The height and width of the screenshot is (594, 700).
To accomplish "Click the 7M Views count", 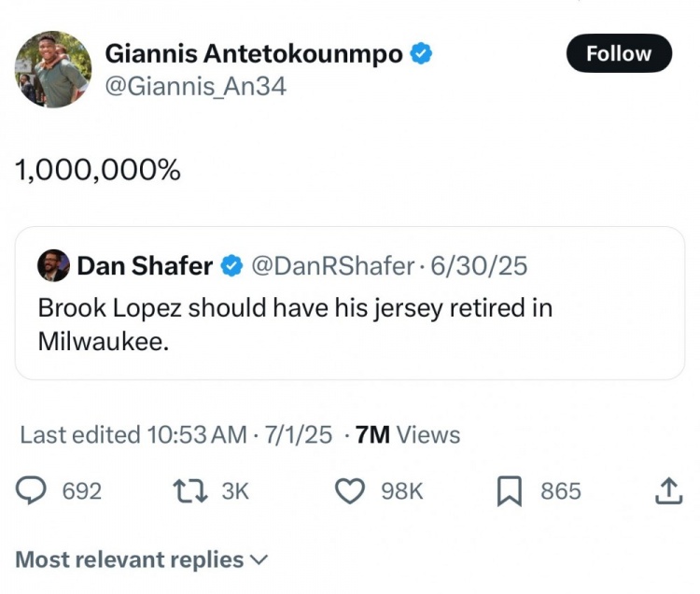I will 409,434.
